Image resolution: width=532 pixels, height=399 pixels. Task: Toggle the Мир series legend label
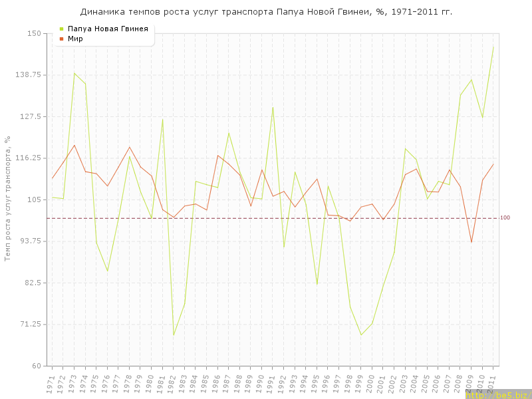75,39
